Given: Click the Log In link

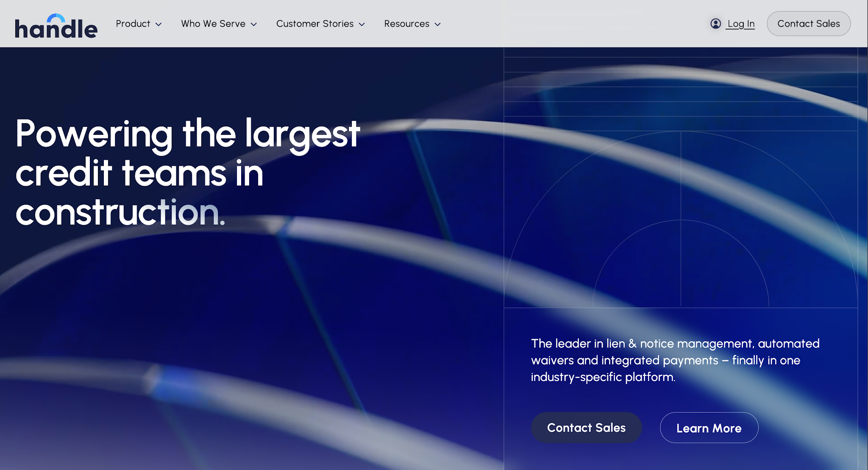Looking at the screenshot, I should (x=741, y=24).
